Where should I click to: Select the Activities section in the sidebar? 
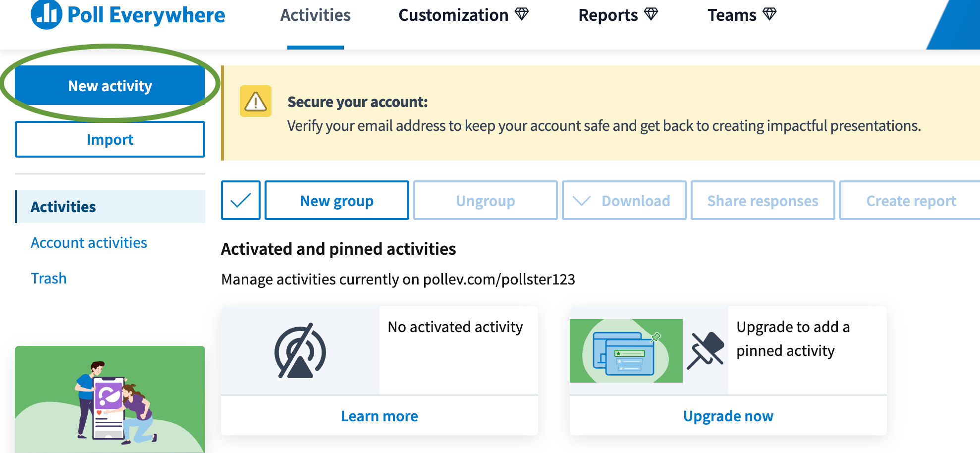[63, 207]
